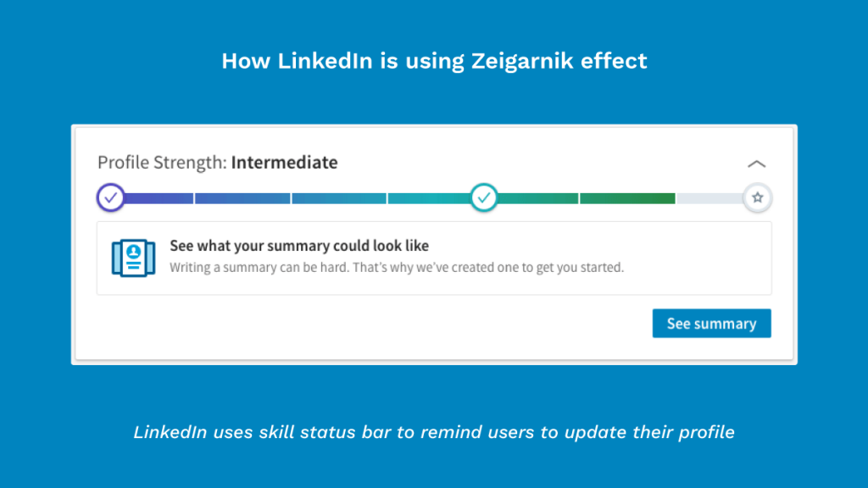Screen dimensions: 868x488
Task: Click the profile badge inside the document icon
Action: click(x=132, y=251)
